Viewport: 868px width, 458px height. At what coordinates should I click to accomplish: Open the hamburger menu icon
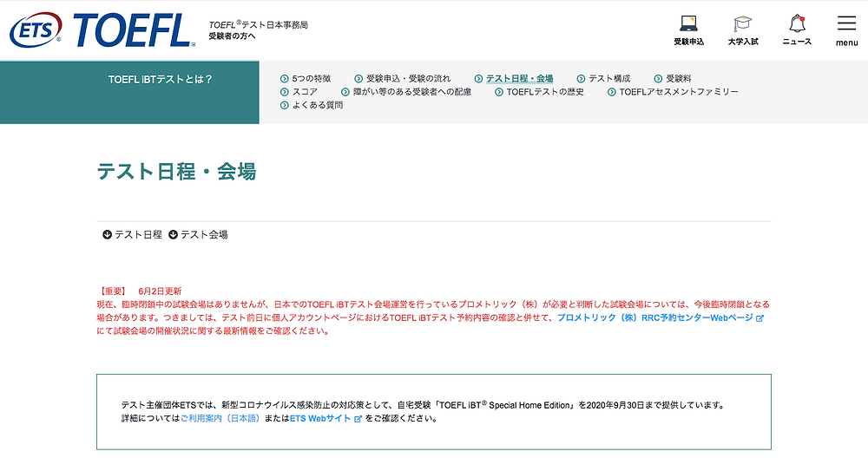(846, 23)
